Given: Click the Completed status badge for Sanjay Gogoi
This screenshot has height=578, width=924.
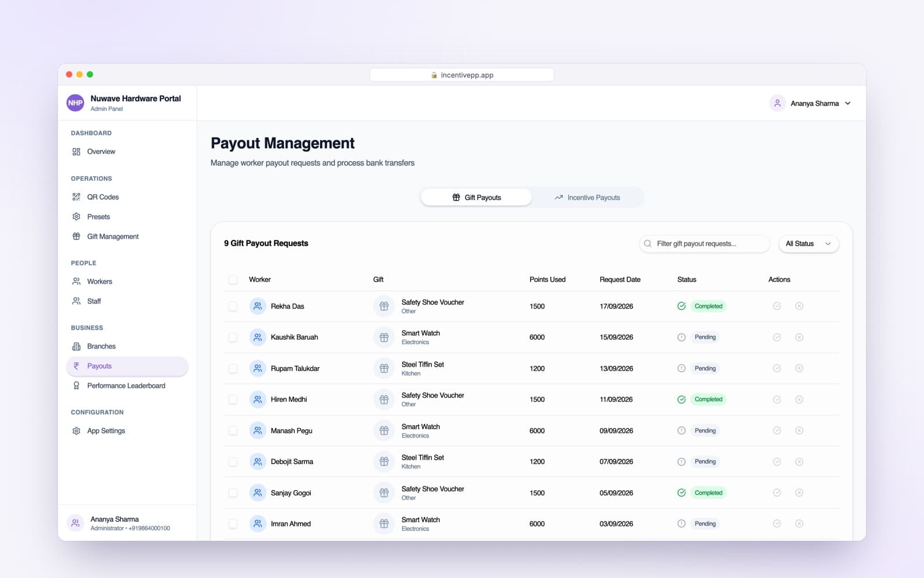Looking at the screenshot, I should (709, 493).
